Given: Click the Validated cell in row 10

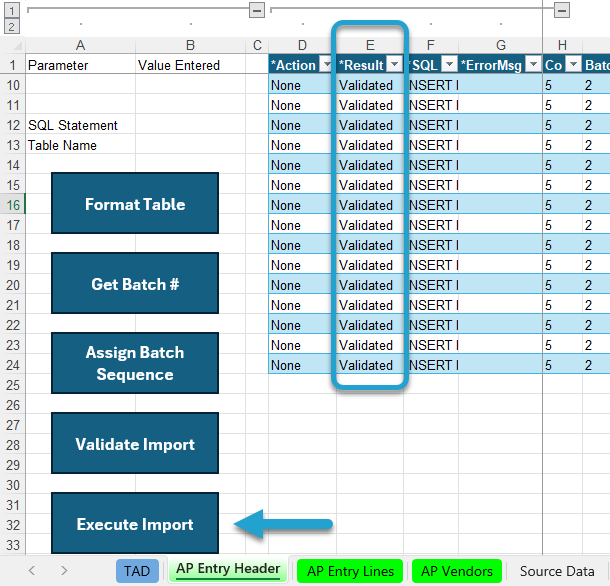Looking at the screenshot, I should click(x=370, y=85).
